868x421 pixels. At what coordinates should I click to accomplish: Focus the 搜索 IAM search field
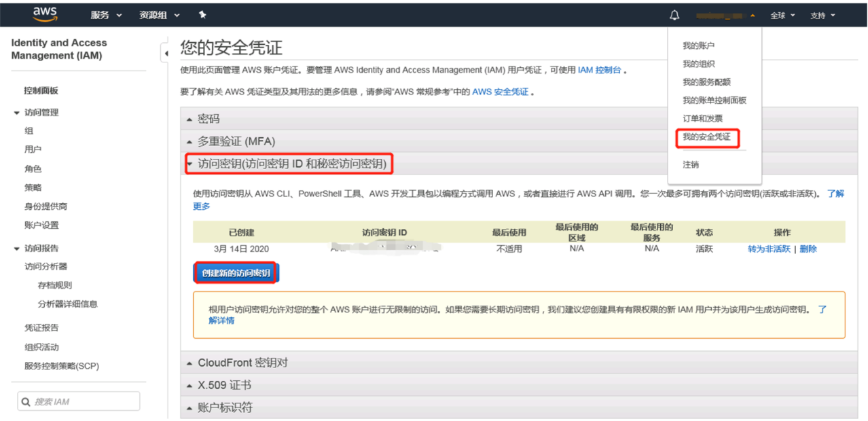79,401
